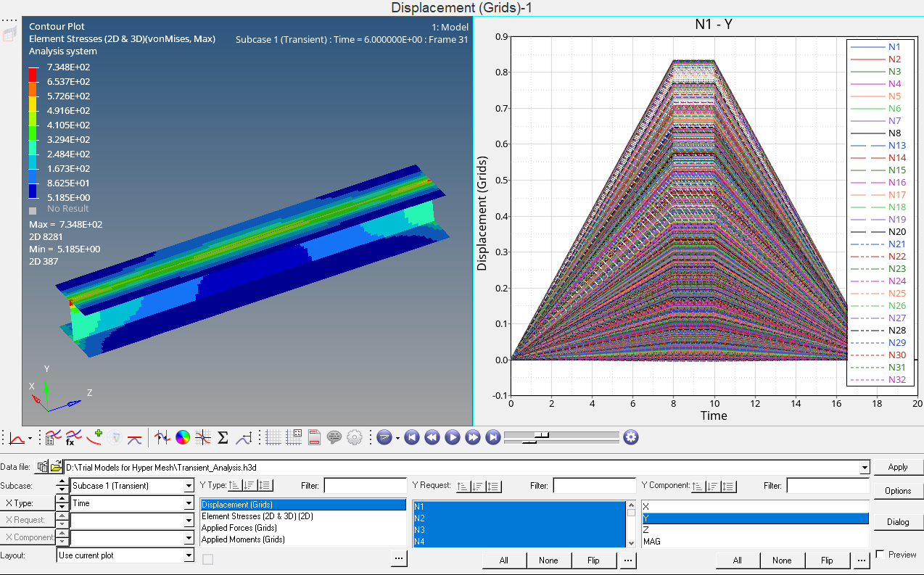
Task: Click the Sigma summation icon
Action: [x=223, y=437]
